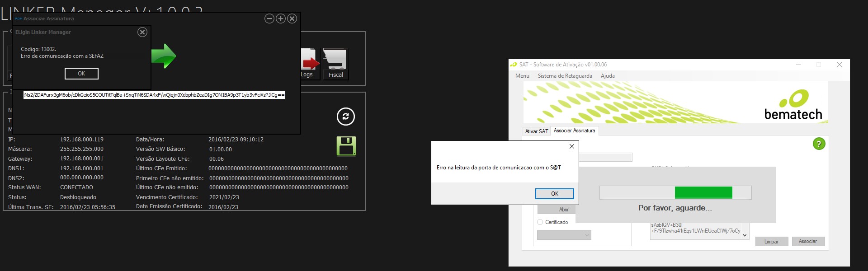The height and width of the screenshot is (271, 868).
Task: Click the Abrir button in SAT window
Action: 557,210
